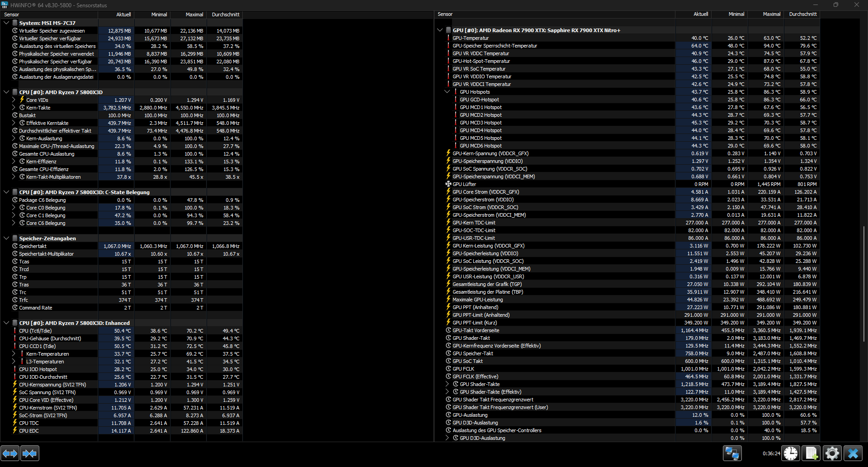Click the bolt icon beside Maximale GPU-Leistung
The image size is (868, 467).
[x=448, y=300]
